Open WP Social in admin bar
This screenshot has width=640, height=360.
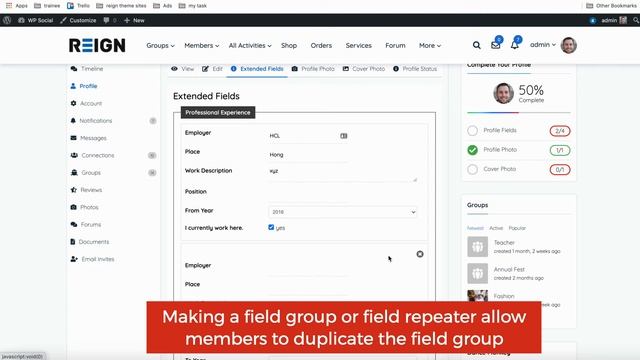(36, 20)
